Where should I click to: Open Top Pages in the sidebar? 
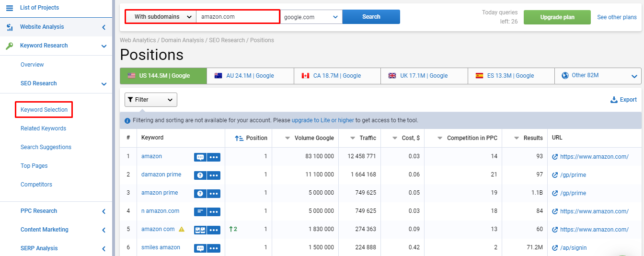tap(34, 166)
